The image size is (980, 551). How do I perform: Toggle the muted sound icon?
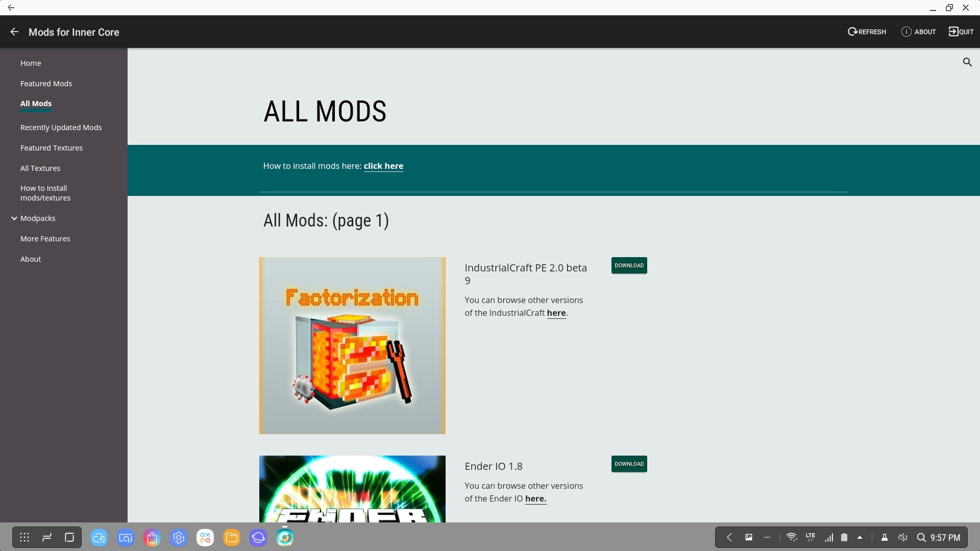[903, 537]
